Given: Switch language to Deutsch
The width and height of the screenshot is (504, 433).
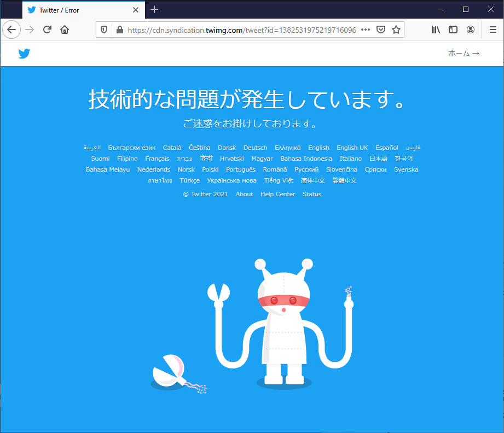Looking at the screenshot, I should [x=255, y=148].
